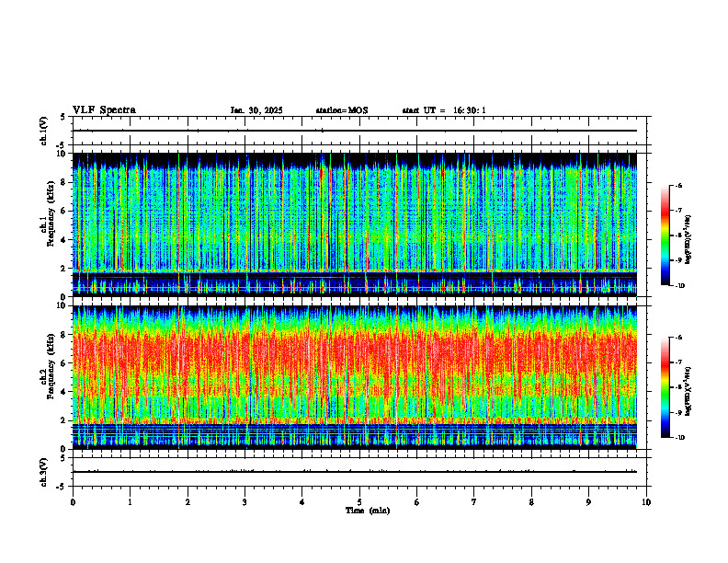Click the ch.1 color bar unit label
Viewport: 728px width, 563px height.
688,240
